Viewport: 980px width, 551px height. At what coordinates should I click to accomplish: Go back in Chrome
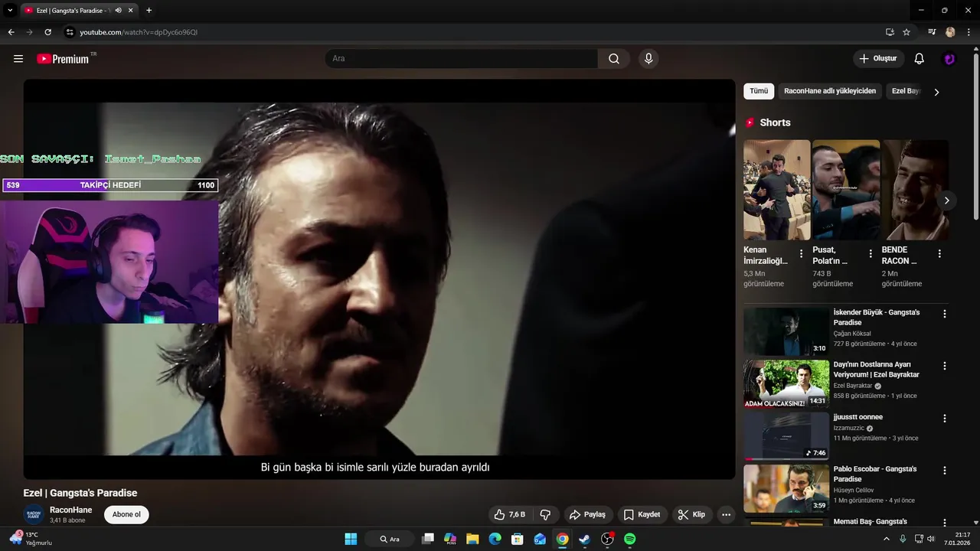[11, 32]
